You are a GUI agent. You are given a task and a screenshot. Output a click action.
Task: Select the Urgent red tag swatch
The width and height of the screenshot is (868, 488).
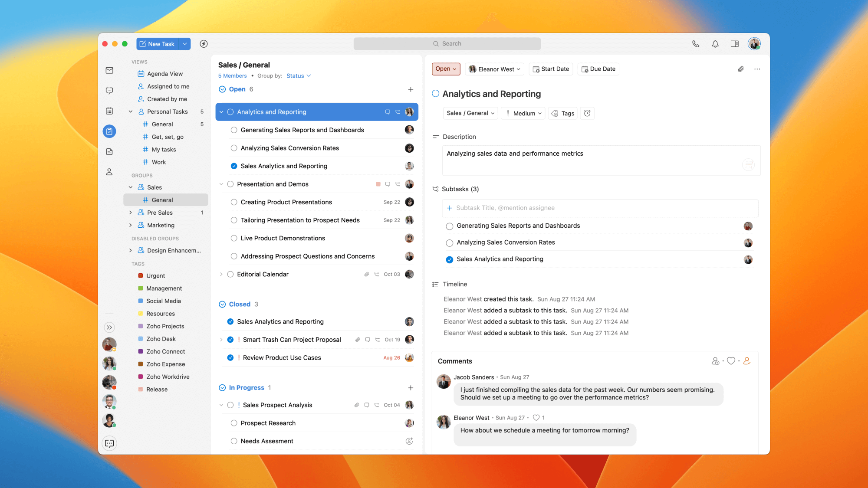(141, 276)
